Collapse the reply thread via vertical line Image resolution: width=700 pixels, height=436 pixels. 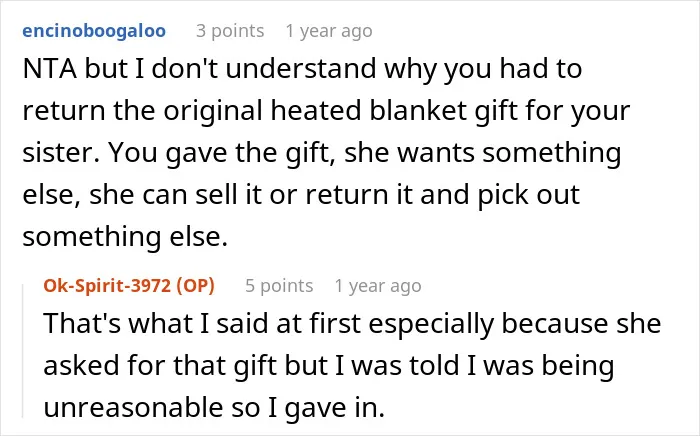[23, 350]
